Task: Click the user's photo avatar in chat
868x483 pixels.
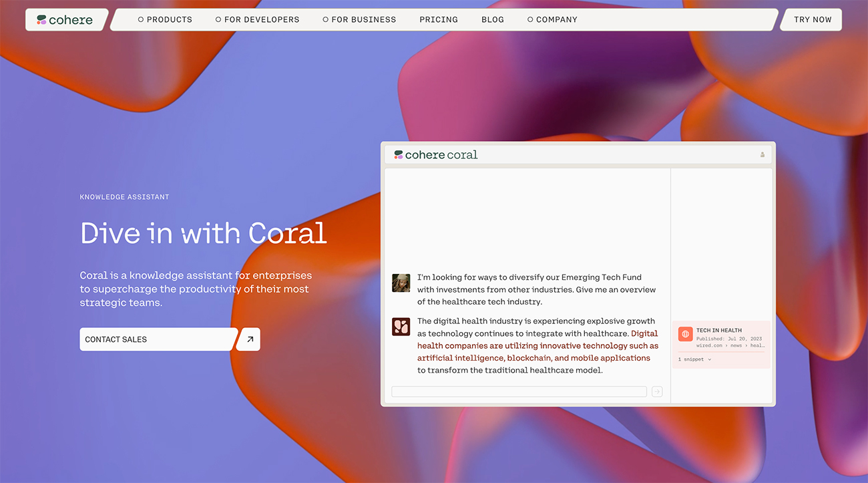Action: [x=401, y=283]
